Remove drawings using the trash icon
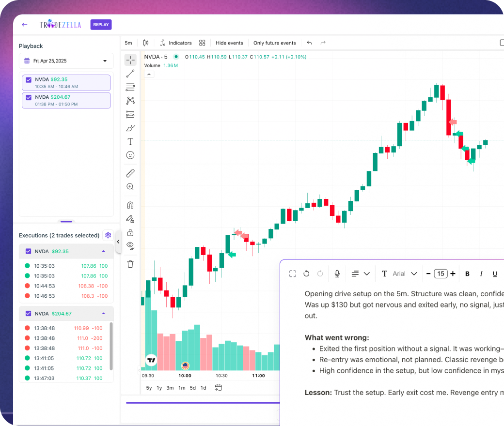 coord(130,264)
